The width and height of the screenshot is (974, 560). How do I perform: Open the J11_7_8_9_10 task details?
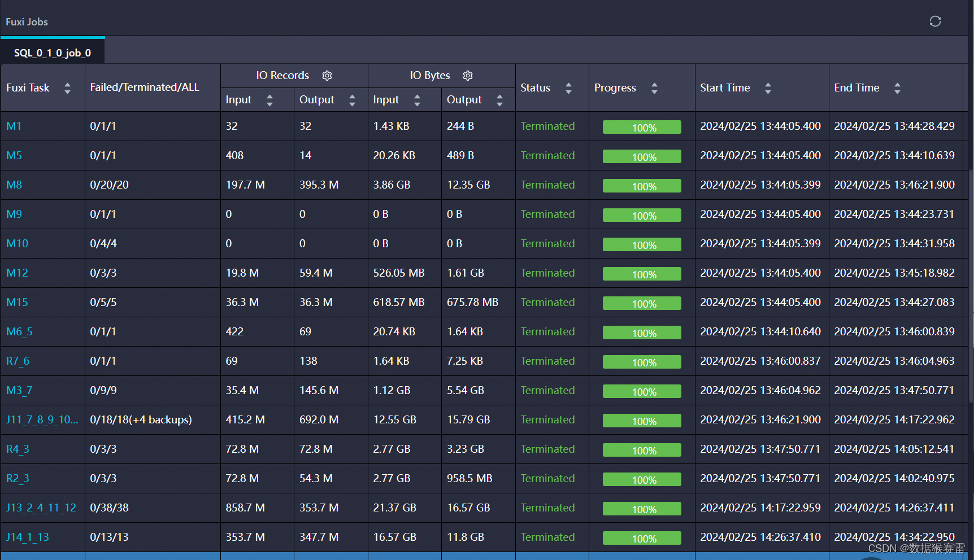[x=42, y=419]
